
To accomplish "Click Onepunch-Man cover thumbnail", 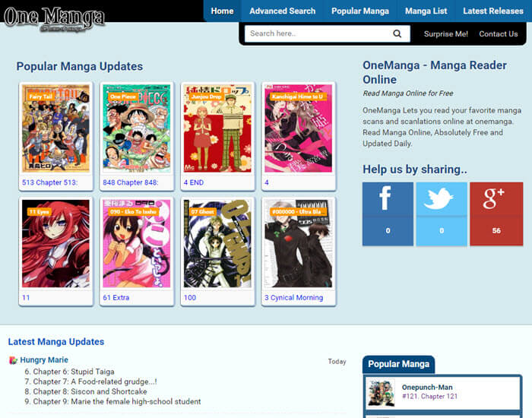I will (x=382, y=393).
